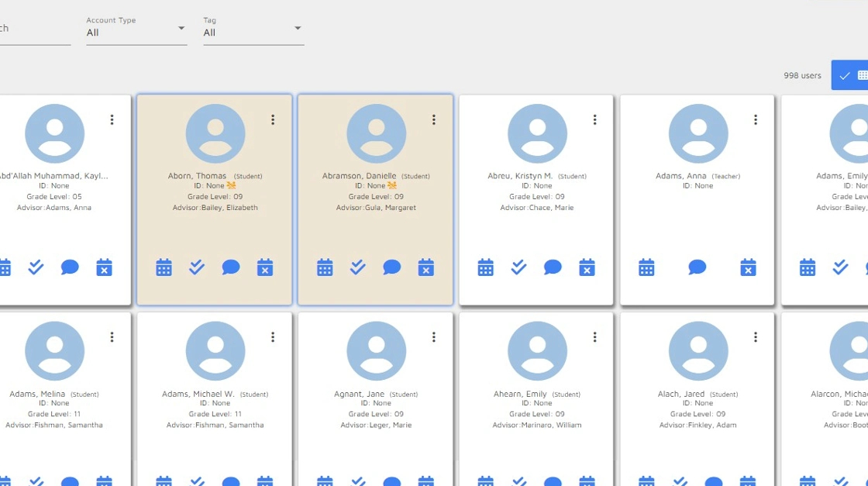
Task: Toggle the select-all grid button
Action: pos(850,75)
